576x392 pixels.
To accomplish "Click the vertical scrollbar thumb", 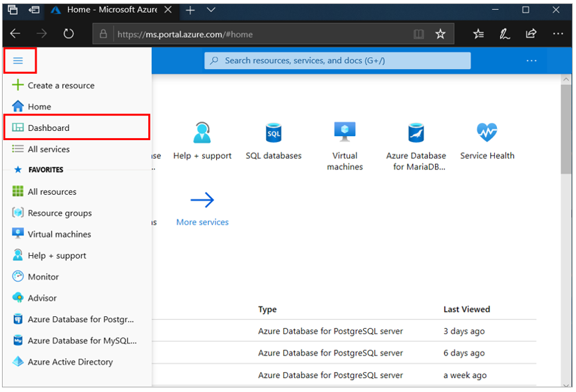I will coord(566,129).
